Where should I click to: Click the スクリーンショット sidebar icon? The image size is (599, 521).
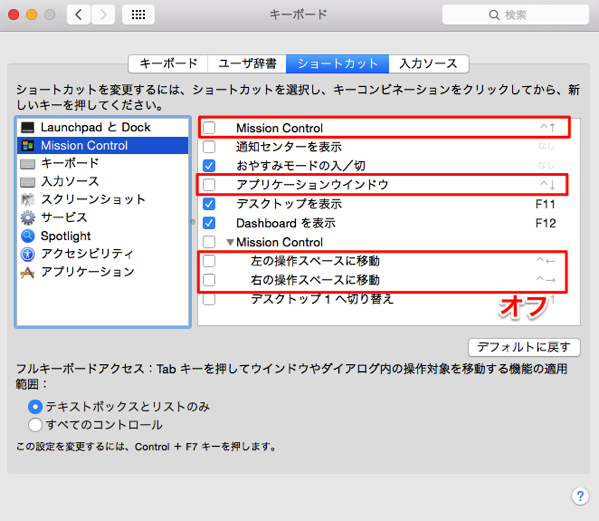28,200
